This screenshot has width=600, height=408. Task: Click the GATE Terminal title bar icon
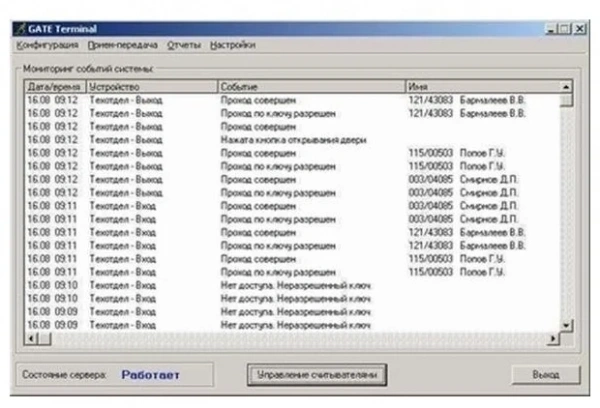[x=22, y=29]
